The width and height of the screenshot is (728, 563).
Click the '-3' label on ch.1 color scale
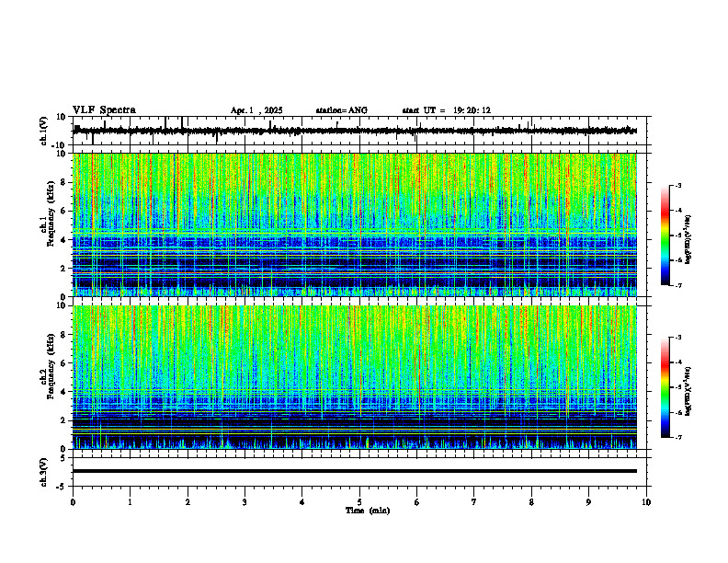click(x=677, y=186)
